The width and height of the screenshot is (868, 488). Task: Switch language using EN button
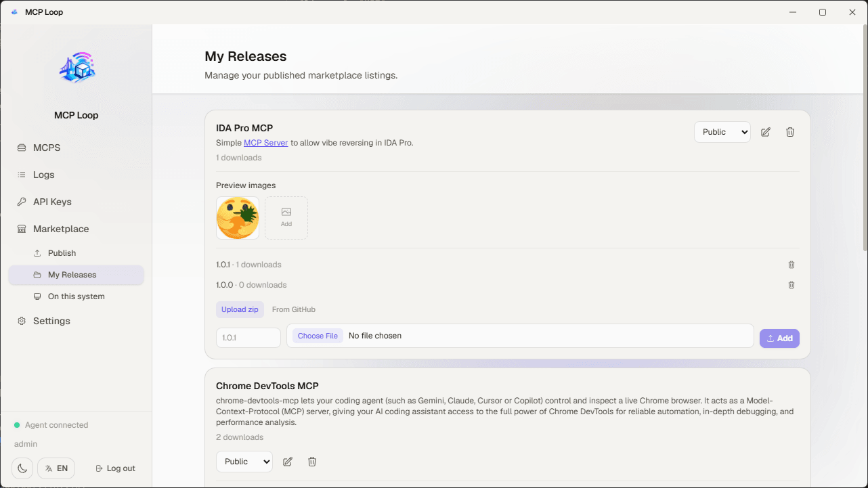[56, 468]
